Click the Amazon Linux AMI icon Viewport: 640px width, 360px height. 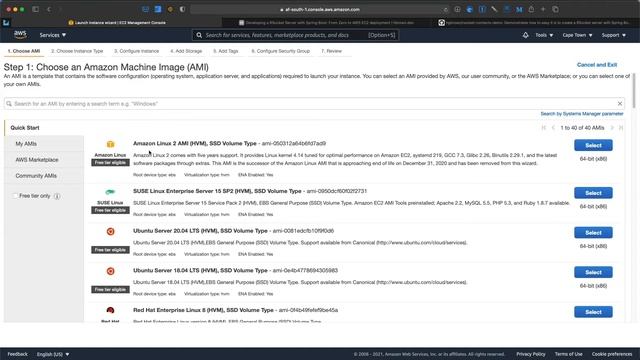(x=110, y=144)
